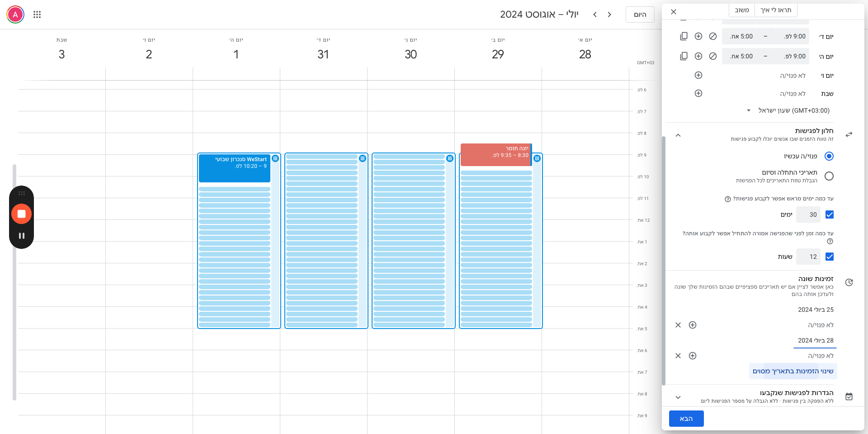Close the appointment schedule panel
This screenshot has height=434, width=868.
674,12
